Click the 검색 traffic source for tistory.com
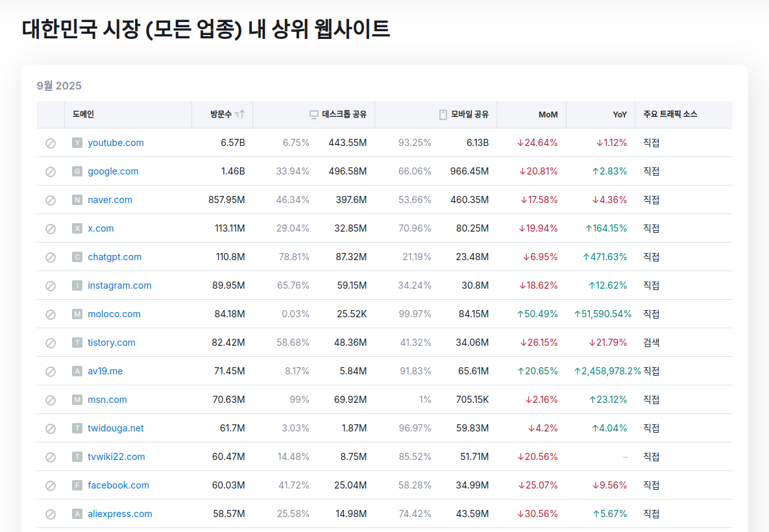Image resolution: width=769 pixels, height=532 pixels. (x=652, y=343)
